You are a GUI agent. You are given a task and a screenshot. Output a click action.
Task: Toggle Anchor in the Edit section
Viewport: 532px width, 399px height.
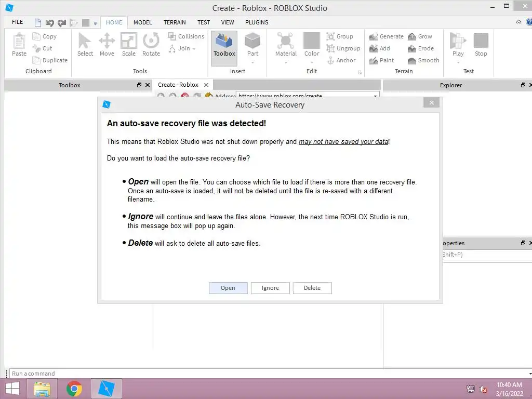click(341, 60)
